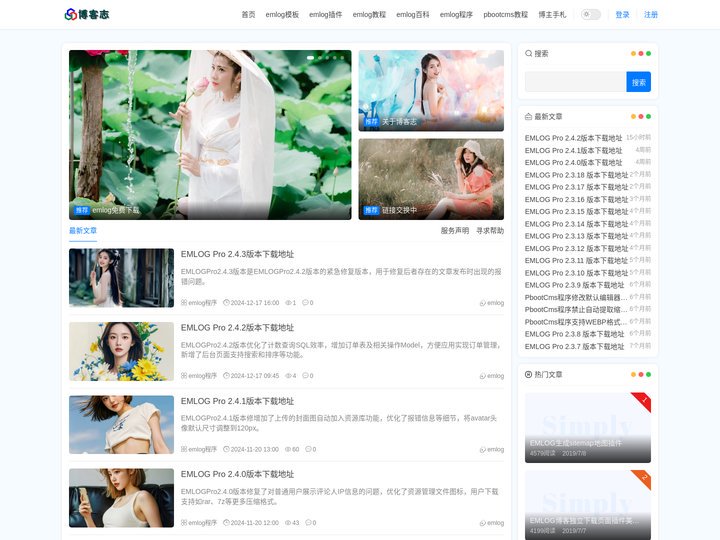Image resolution: width=720 pixels, height=540 pixels.
Task: Open the 服务声明 link
Action: tap(455, 231)
